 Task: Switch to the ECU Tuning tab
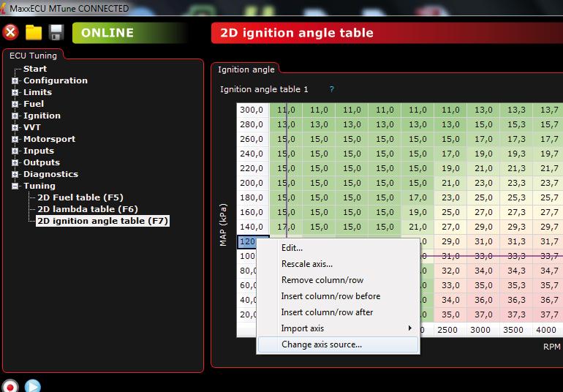click(33, 56)
